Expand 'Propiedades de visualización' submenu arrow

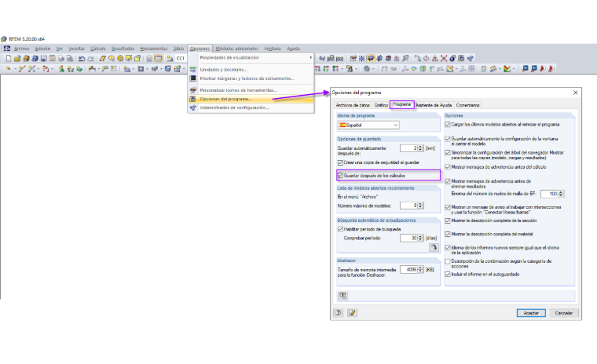pyautogui.click(x=311, y=57)
